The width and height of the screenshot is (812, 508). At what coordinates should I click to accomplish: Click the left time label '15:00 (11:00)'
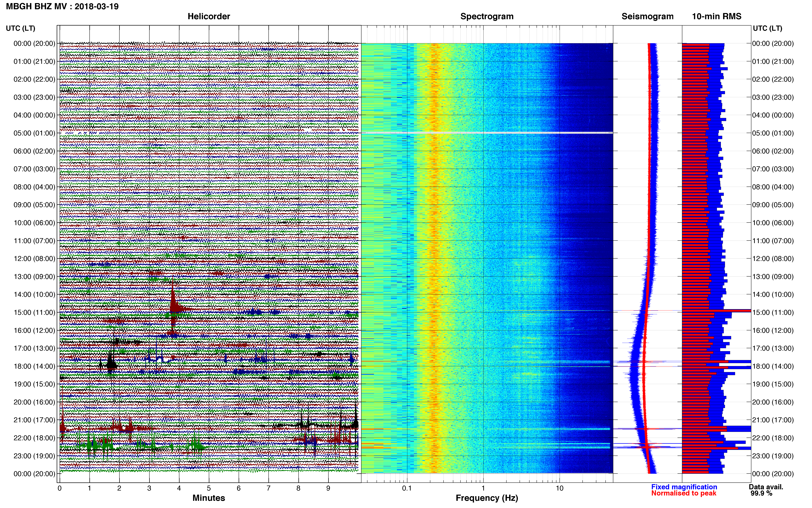pos(34,312)
